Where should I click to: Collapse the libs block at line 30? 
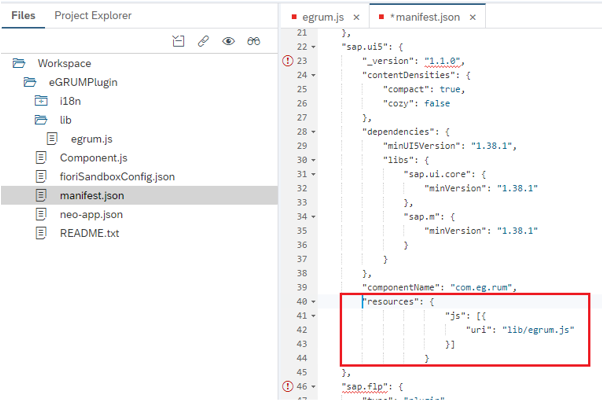(x=313, y=160)
